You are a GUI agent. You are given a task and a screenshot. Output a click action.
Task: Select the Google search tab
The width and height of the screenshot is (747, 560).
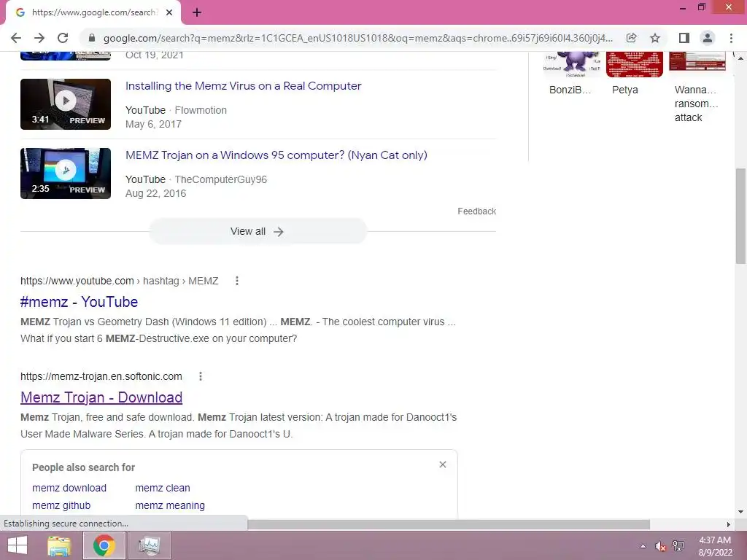point(93,13)
